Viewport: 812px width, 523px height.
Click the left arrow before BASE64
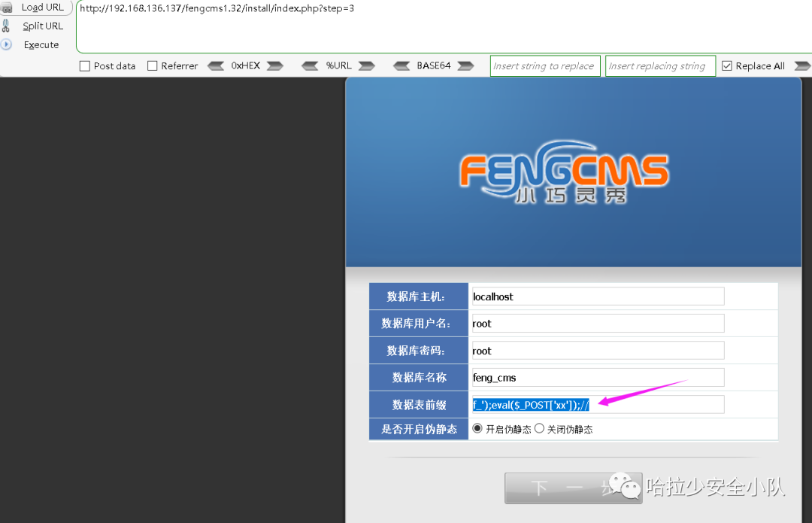click(401, 65)
